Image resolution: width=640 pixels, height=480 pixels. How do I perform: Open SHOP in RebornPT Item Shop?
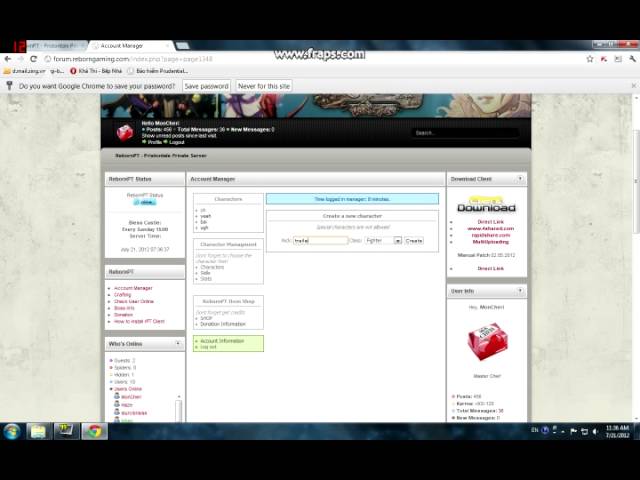(x=206, y=318)
